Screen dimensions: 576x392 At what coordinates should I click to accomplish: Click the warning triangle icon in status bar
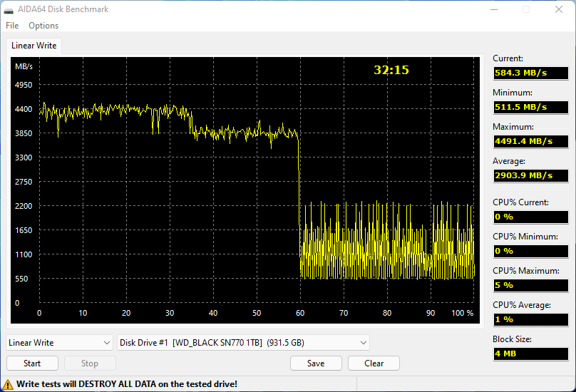(7, 385)
